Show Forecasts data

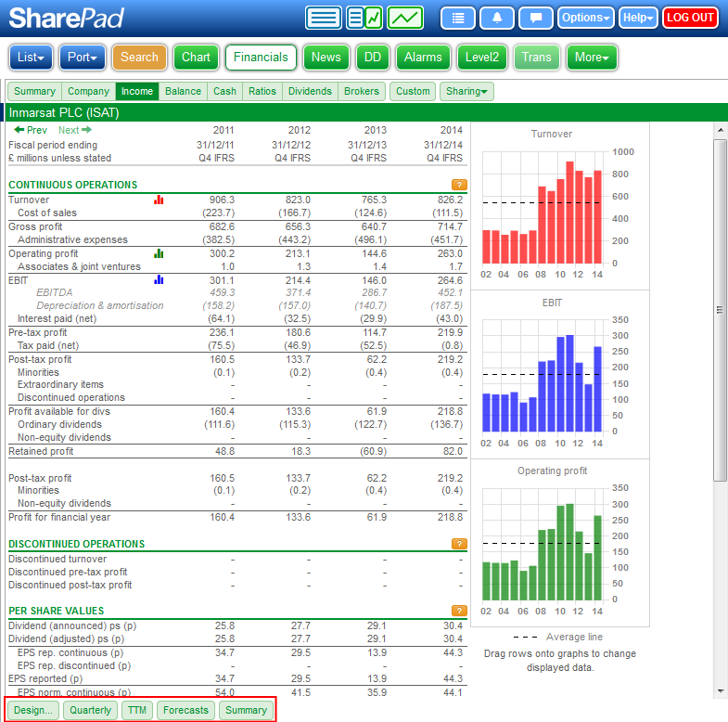[x=185, y=710]
